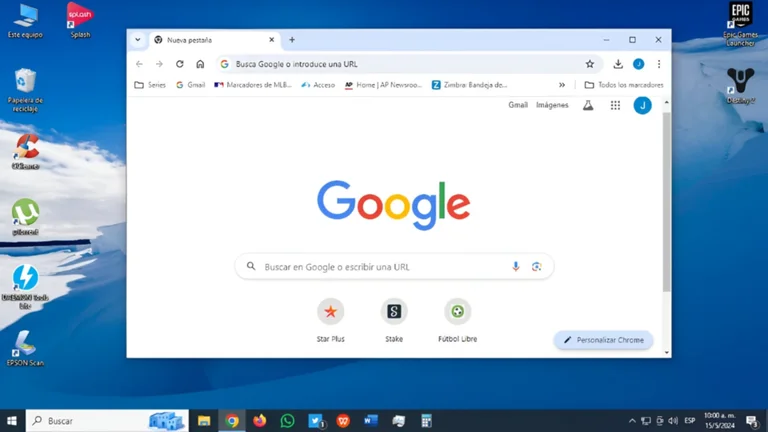
Task: Go forward with the forward arrow
Action: click(x=159, y=64)
